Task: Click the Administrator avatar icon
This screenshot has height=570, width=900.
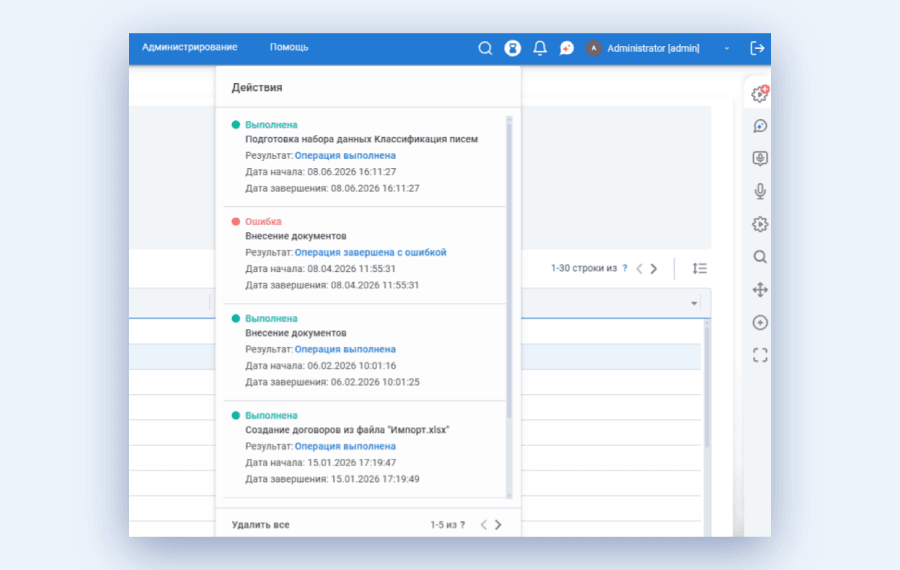Action: [593, 48]
